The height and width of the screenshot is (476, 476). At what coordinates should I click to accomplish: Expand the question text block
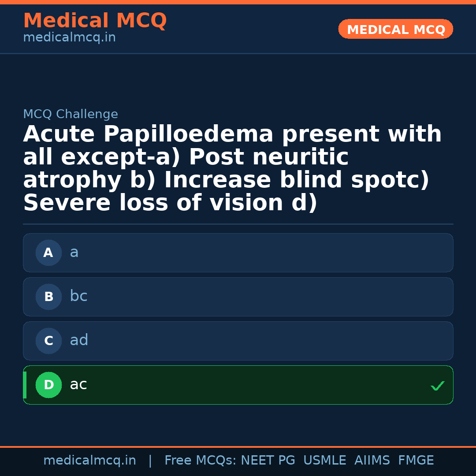pos(232,168)
